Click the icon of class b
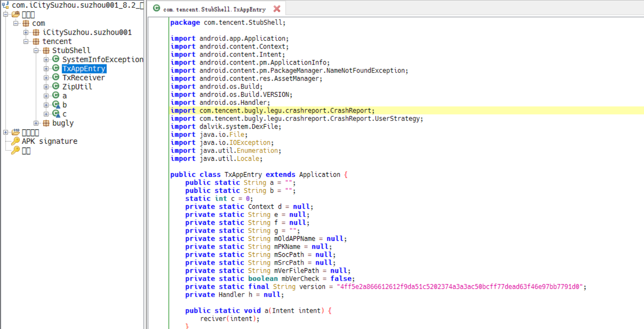Screen dimensions: 644x329 56,105
